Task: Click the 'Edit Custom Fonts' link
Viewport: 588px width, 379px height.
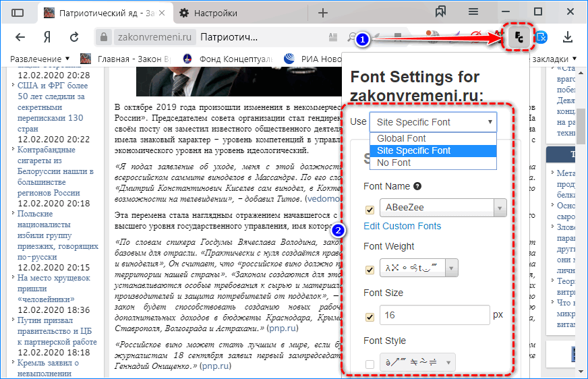Action: 402,226
